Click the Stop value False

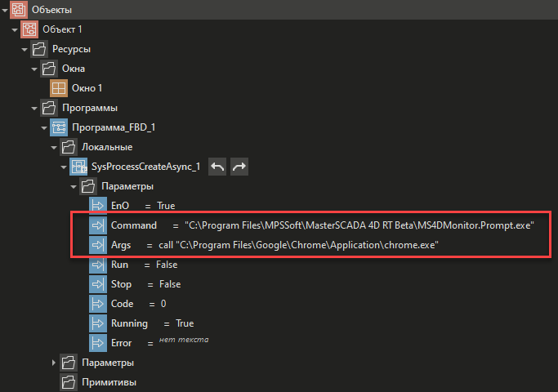click(170, 284)
